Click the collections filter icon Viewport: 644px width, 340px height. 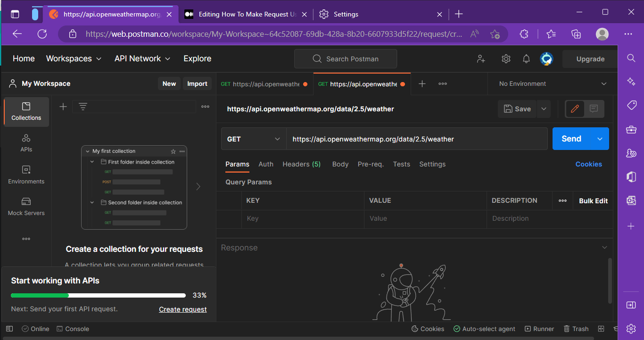[83, 107]
